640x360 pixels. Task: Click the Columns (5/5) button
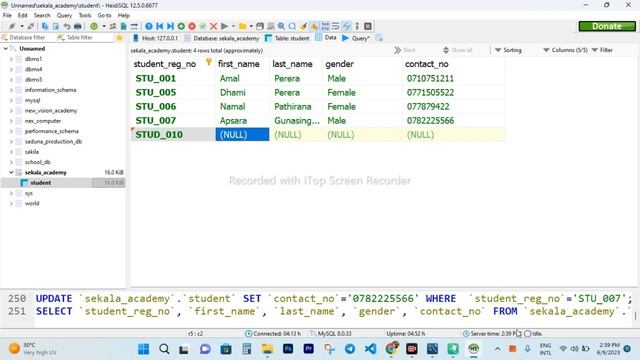click(565, 50)
